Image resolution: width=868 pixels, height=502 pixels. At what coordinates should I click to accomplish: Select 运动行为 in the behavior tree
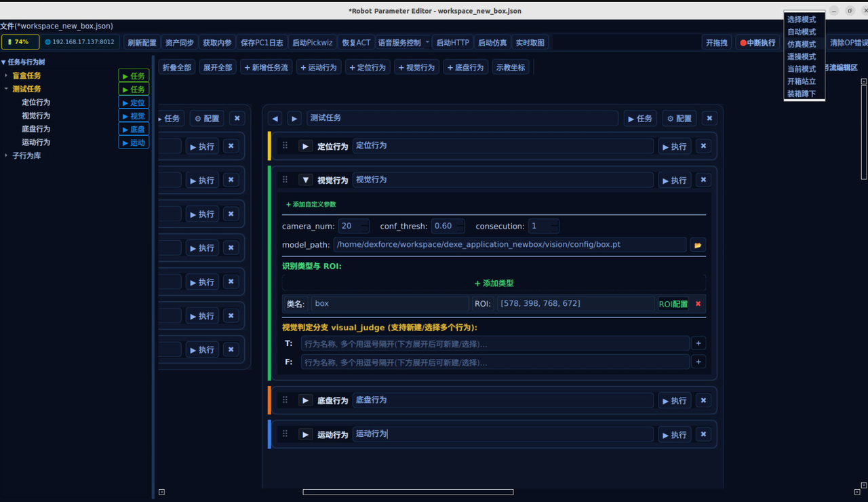coord(36,142)
